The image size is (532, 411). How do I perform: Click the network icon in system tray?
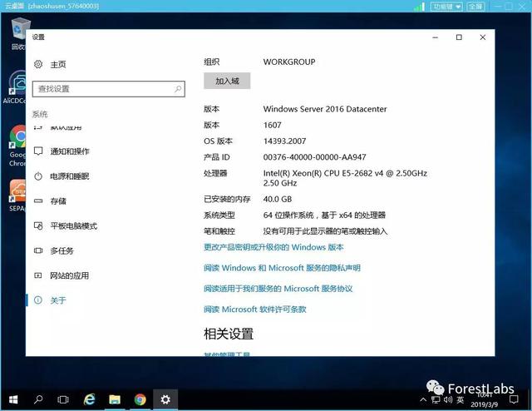[x=436, y=400]
